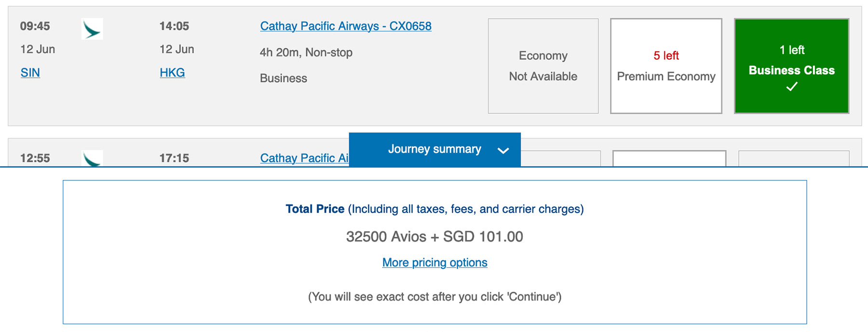Click the Total Price heading
Screen dimensions: 868x332
315,209
